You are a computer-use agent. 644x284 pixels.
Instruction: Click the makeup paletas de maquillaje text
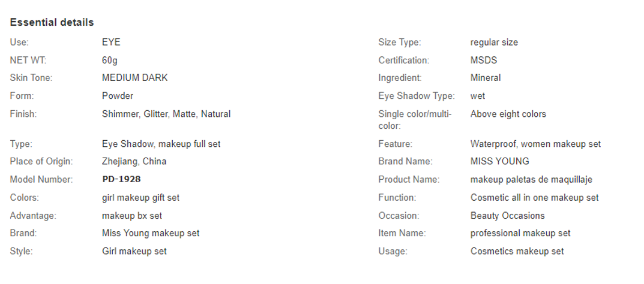pos(531,180)
